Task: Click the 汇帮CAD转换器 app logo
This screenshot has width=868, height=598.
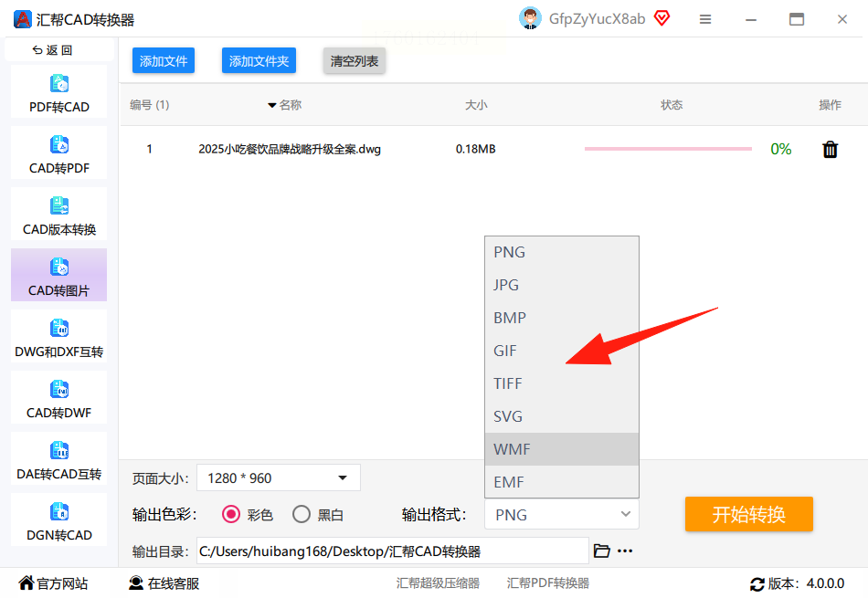Action: pos(22,19)
